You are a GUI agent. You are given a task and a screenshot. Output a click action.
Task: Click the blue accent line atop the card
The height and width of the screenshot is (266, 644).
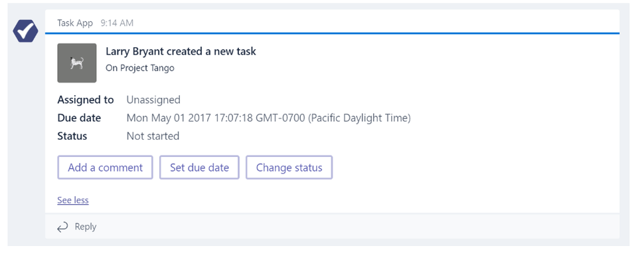click(332, 33)
